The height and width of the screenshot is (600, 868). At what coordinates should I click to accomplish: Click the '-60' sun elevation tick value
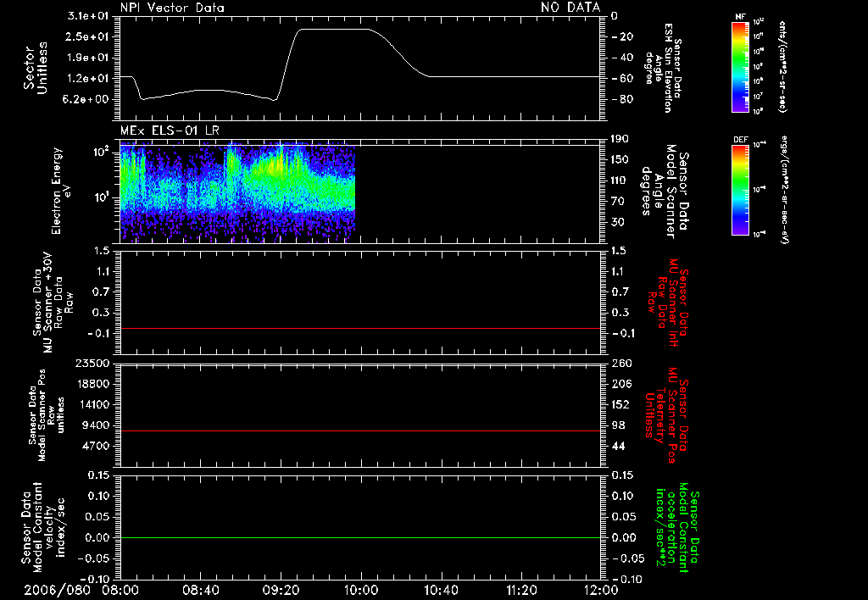(621, 79)
